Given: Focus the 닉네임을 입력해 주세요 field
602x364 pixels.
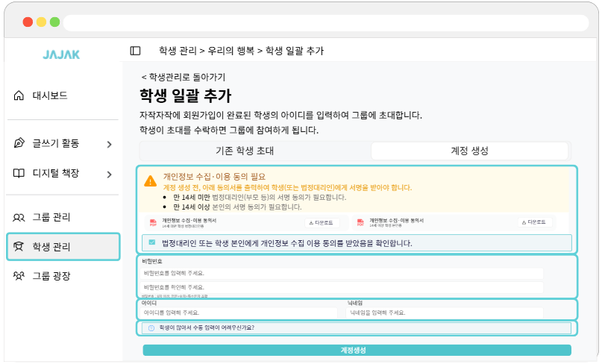Looking at the screenshot, I should (x=445, y=313).
